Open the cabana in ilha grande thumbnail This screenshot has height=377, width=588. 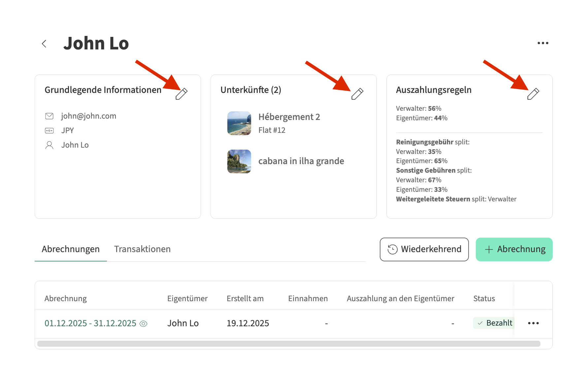pos(239,161)
